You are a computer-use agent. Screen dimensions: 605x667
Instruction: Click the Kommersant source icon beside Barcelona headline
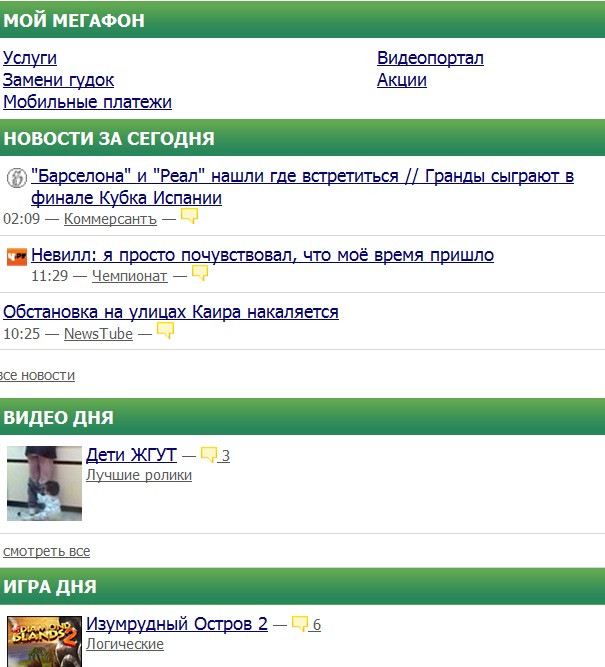[x=17, y=178]
